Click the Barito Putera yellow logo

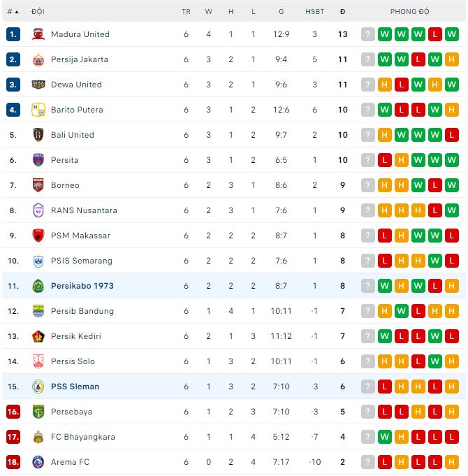click(38, 110)
